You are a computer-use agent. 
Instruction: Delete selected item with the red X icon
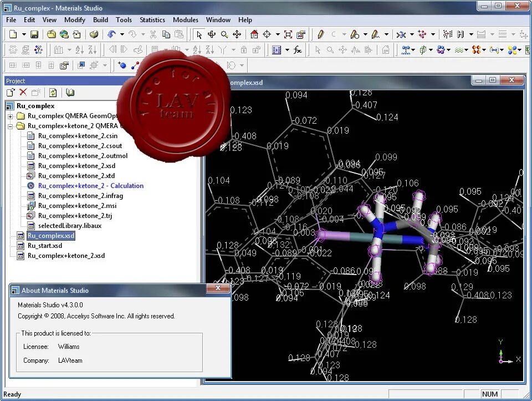point(23,93)
